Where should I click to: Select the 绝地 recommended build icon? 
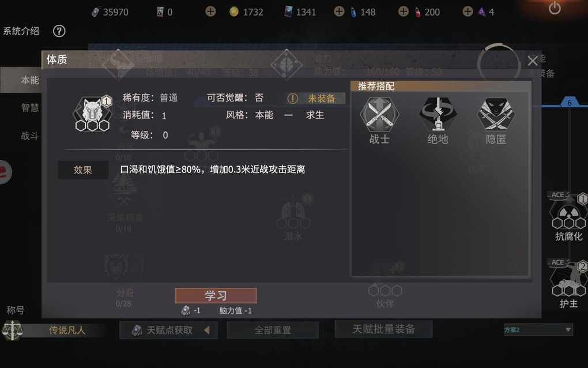point(438,114)
